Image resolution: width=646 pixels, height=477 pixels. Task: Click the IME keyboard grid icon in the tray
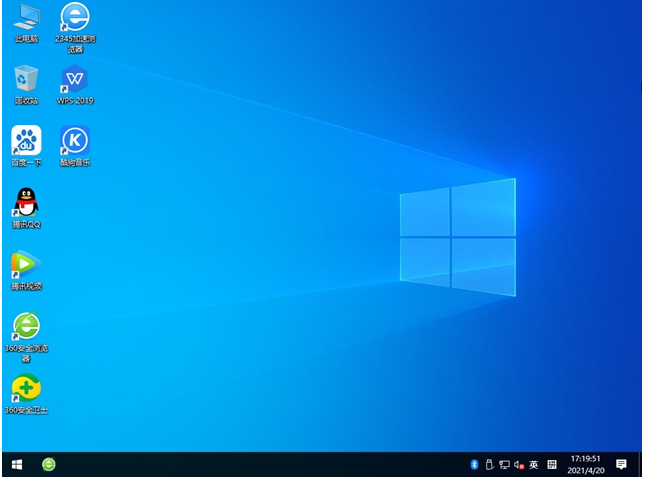[x=552, y=465]
